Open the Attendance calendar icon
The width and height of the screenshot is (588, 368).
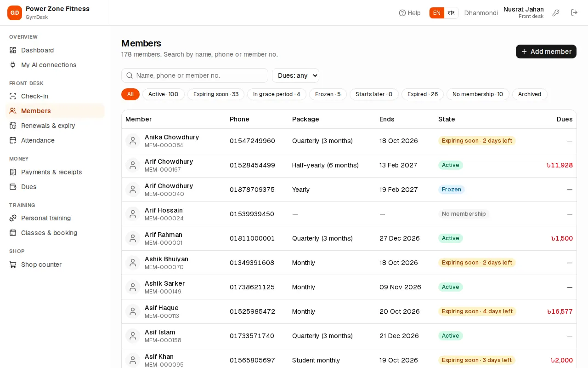13,140
